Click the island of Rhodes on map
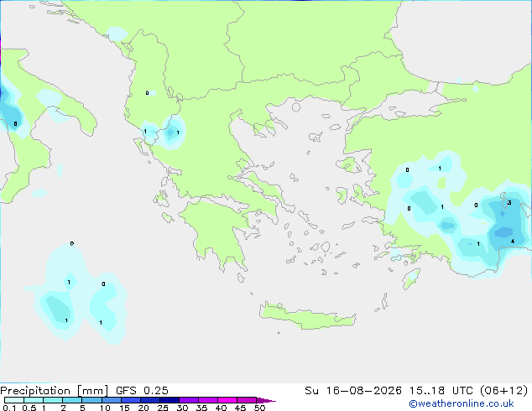532x411 pixels. [x=411, y=278]
